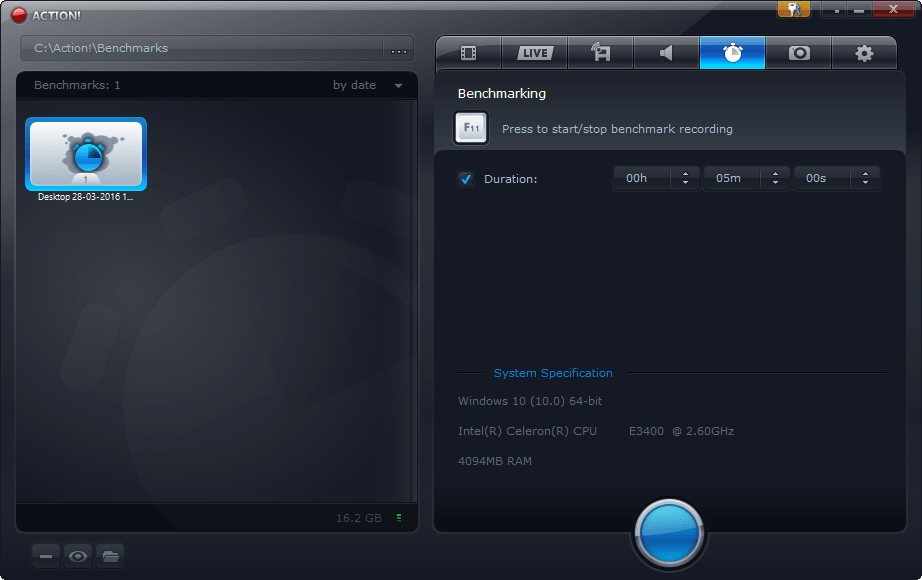Click the C:\Action!\Benchmarks path field
922x580 pixels.
201,48
